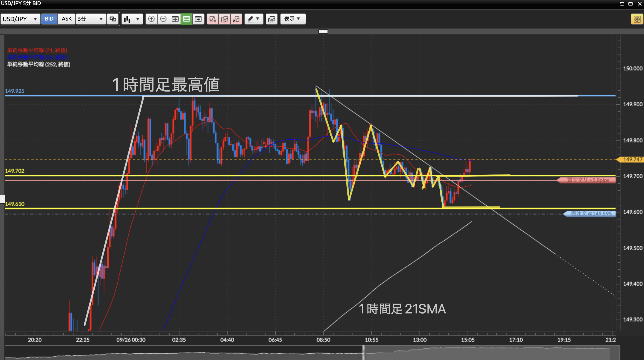This screenshot has height=360, width=644.
Task: Open the 5分 timeframe dropdown
Action: [x=90, y=19]
